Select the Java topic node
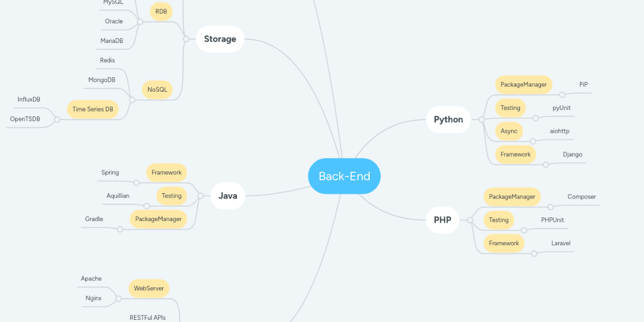The image size is (644, 322). coord(228,196)
